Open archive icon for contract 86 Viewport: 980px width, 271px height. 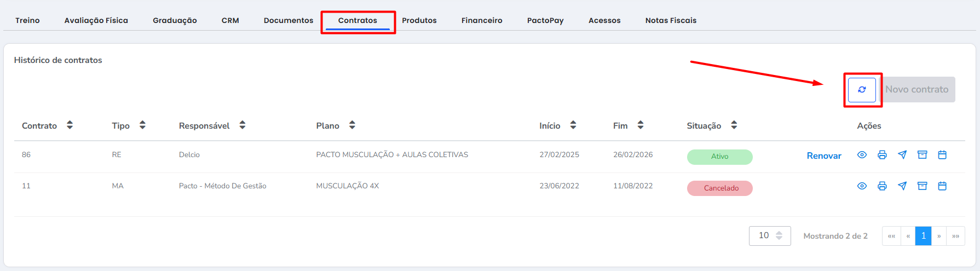pos(923,155)
